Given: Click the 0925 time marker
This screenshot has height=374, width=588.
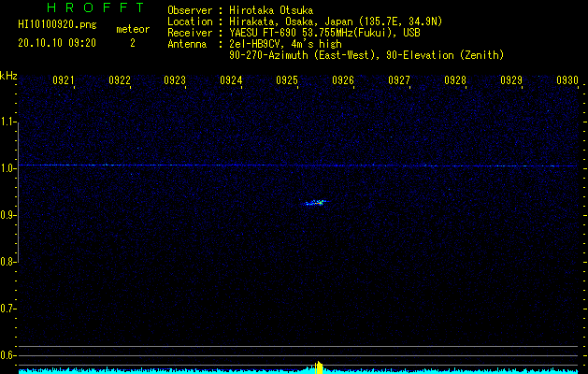Looking at the screenshot, I should 287,79.
